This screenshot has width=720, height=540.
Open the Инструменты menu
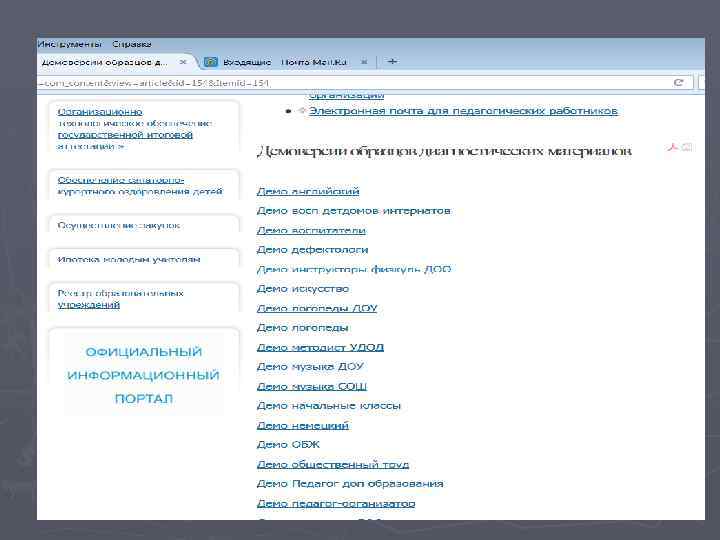(69, 45)
